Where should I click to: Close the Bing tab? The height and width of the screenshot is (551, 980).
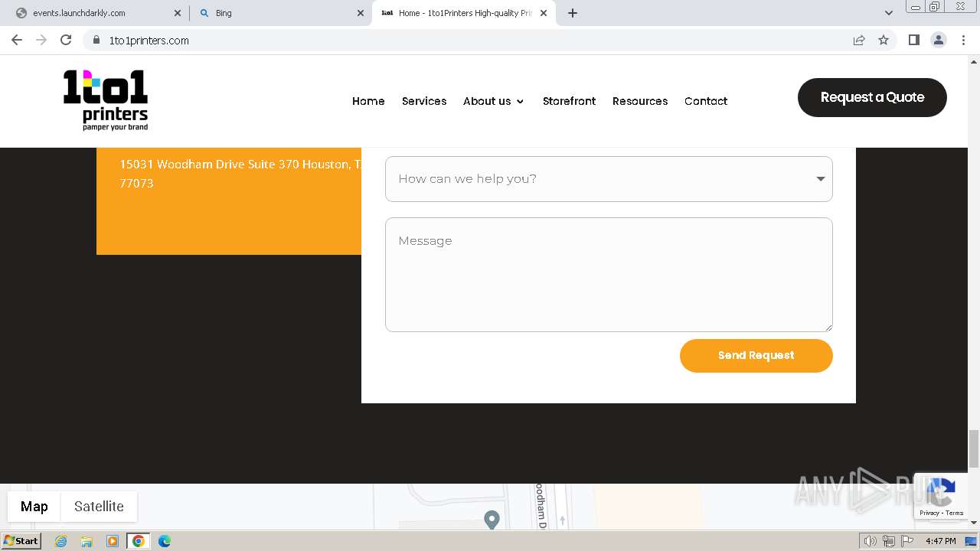(x=361, y=13)
